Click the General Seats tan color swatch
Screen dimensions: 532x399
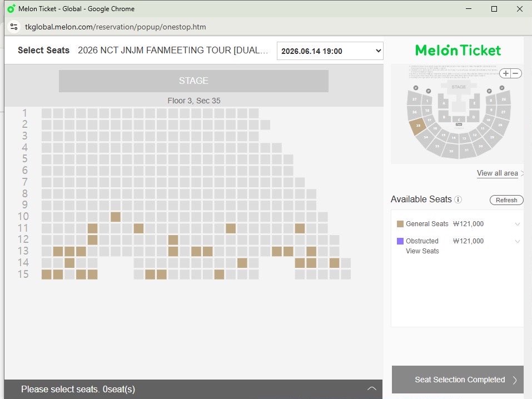[x=400, y=224]
